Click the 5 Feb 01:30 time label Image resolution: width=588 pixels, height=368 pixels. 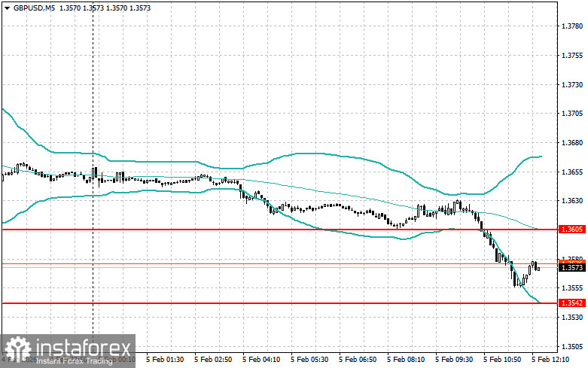pyautogui.click(x=165, y=360)
